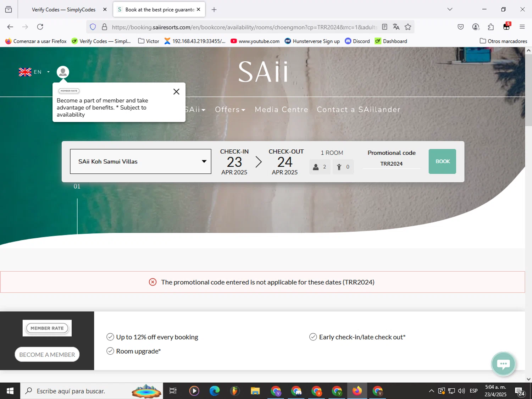Click the error alert X icon
The height and width of the screenshot is (399, 532).
click(x=153, y=282)
